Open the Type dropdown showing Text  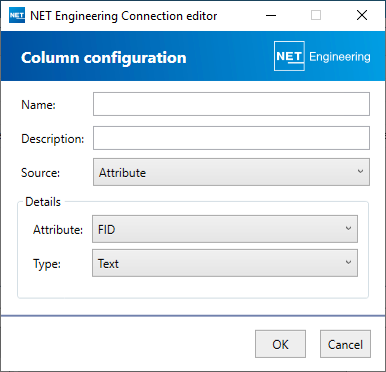[x=225, y=263]
